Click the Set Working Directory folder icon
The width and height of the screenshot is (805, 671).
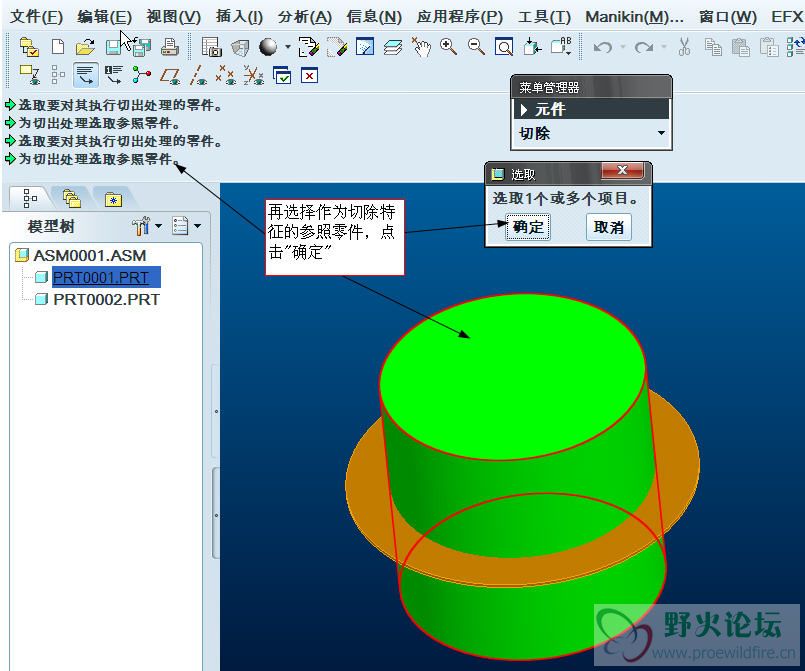point(29,47)
